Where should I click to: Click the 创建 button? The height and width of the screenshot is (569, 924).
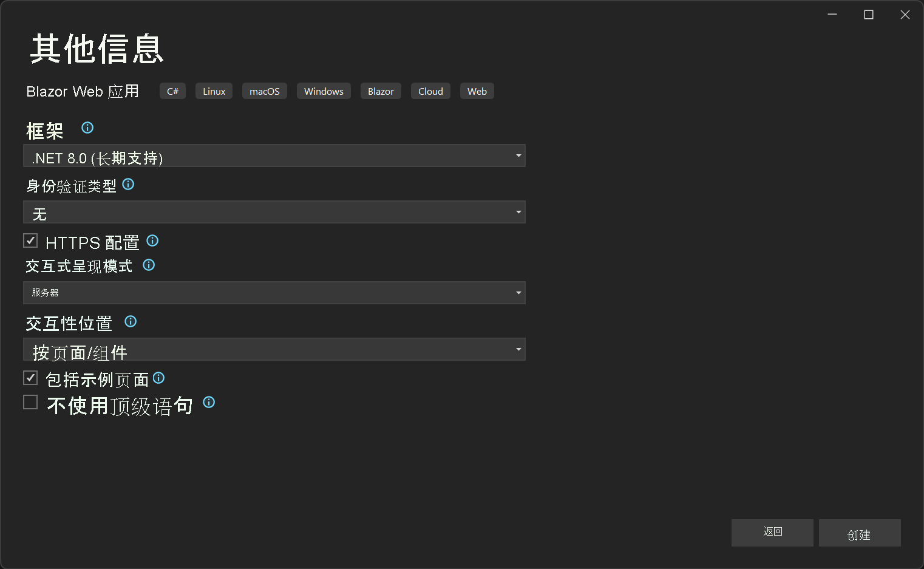click(860, 534)
